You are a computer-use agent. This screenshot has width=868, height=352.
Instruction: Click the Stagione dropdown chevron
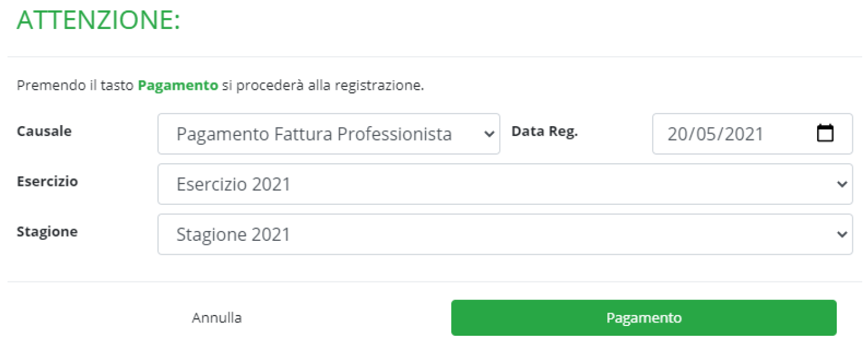click(x=842, y=234)
